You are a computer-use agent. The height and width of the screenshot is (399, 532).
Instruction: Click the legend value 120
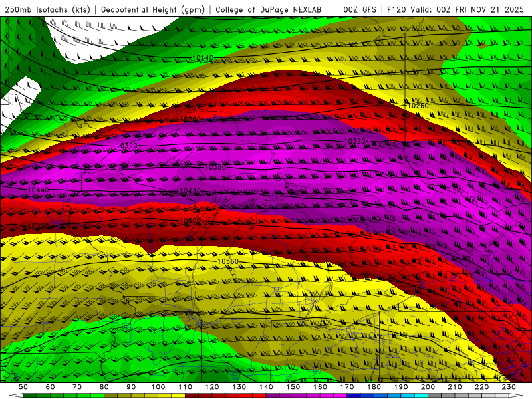pos(212,387)
